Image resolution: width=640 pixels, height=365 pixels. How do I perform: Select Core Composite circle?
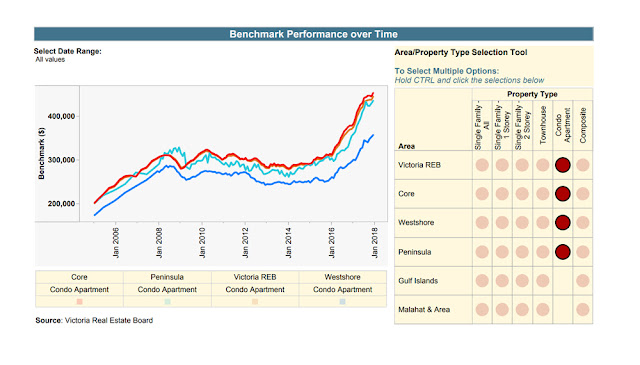pyautogui.click(x=582, y=194)
